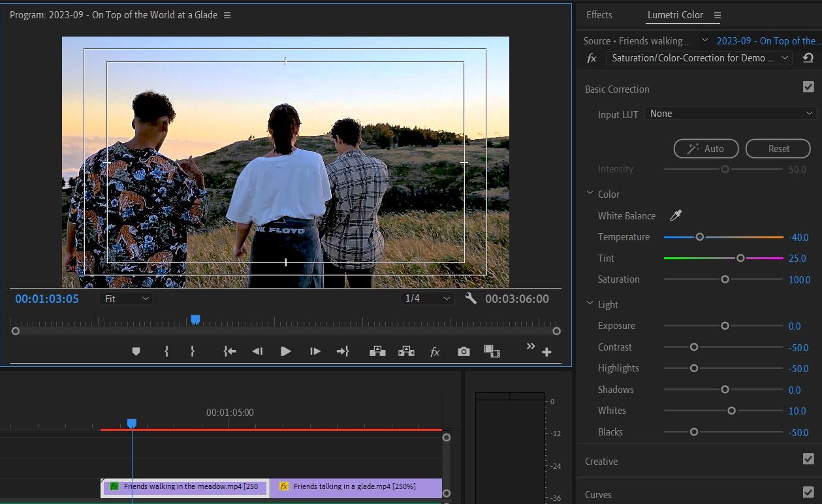This screenshot has width=822, height=504.
Task: Add a marker in Program monitor
Action: [136, 351]
